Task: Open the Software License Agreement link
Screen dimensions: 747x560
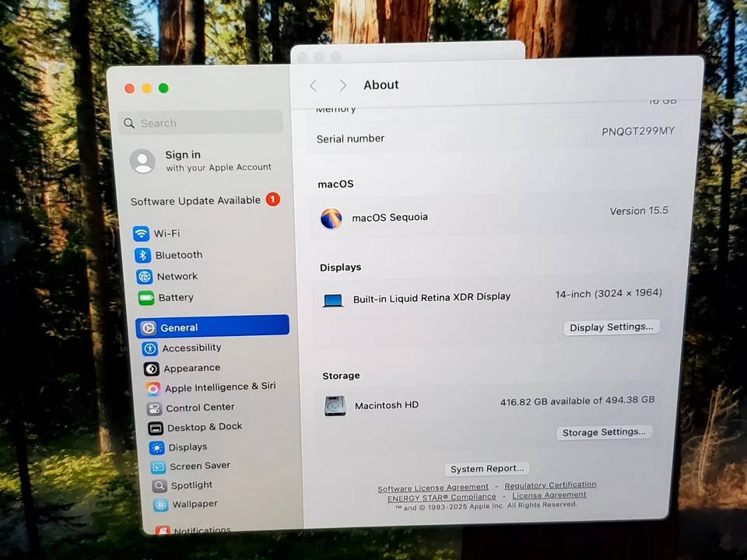Action: (x=433, y=488)
